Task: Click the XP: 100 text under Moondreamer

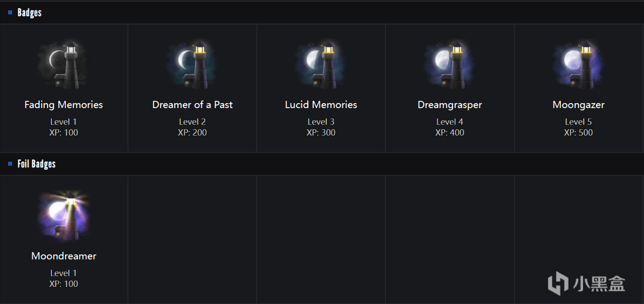Action: (x=63, y=284)
